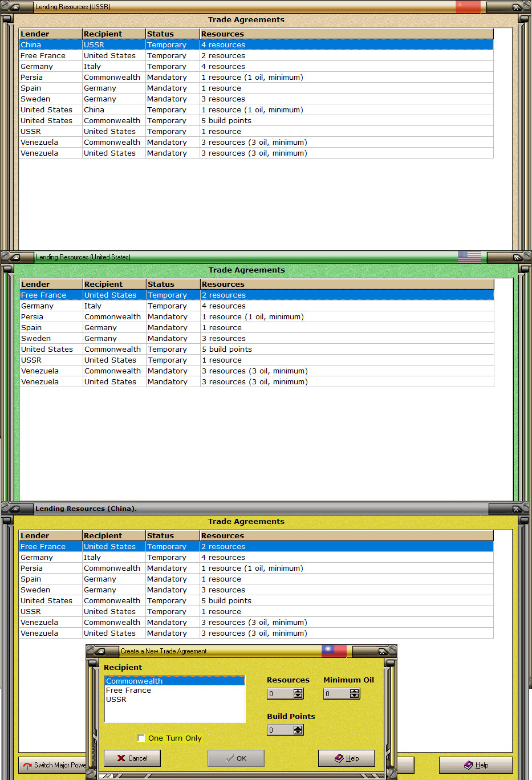Select USSR to United States row in the China window
This screenshot has width=532, height=780.
pos(256,611)
